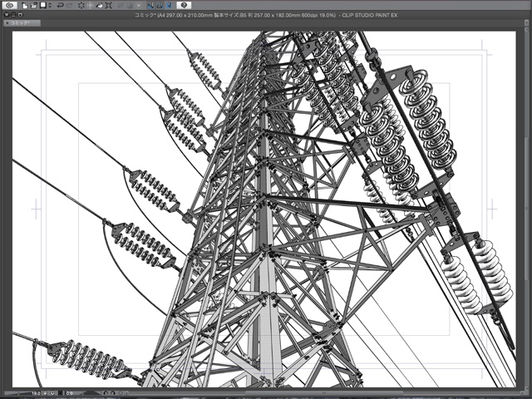Create a new canvas with New icon

[26, 5]
